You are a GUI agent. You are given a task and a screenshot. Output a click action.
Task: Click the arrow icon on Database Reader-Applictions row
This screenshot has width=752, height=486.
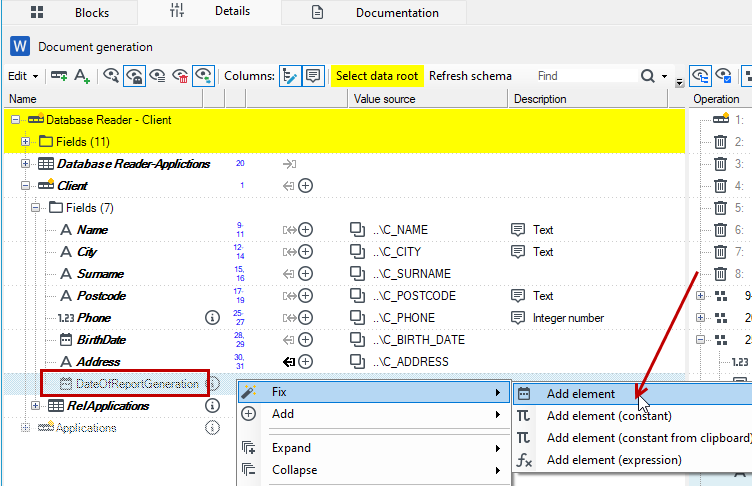[289, 164]
